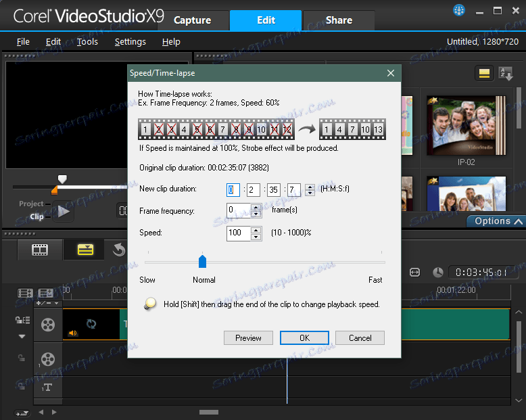
Task: Click the timeline vertical scroll up arrow
Action: click(x=519, y=312)
